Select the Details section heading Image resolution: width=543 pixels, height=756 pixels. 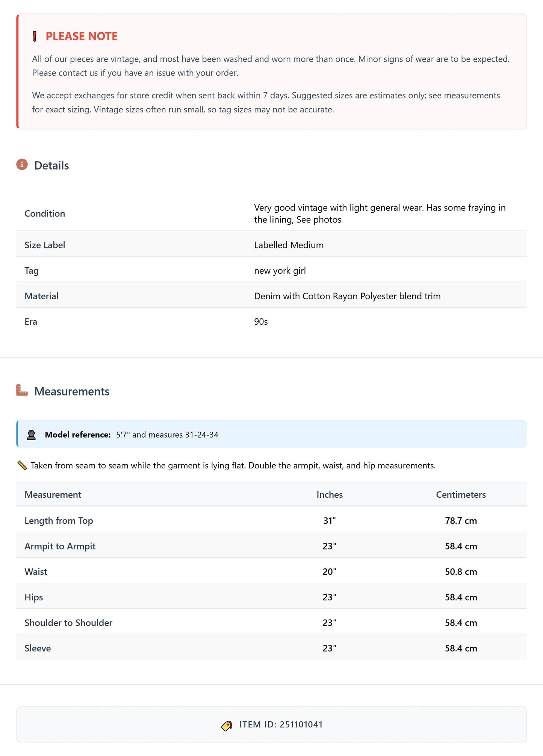51,165
